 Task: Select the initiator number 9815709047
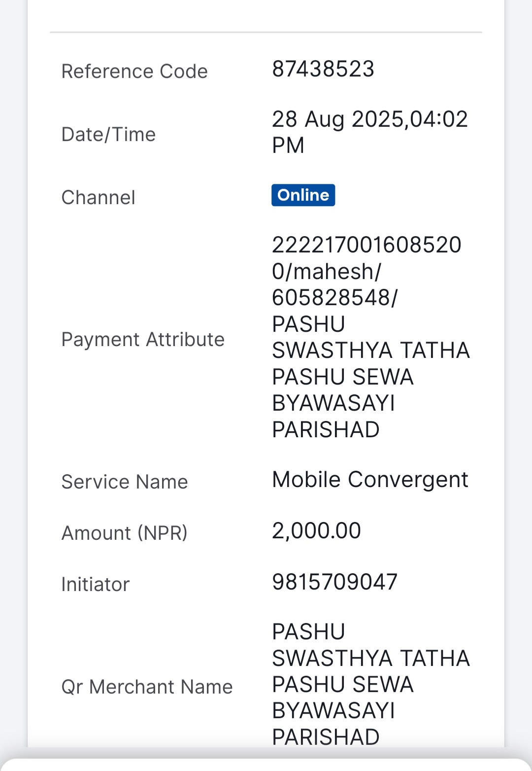[334, 582]
